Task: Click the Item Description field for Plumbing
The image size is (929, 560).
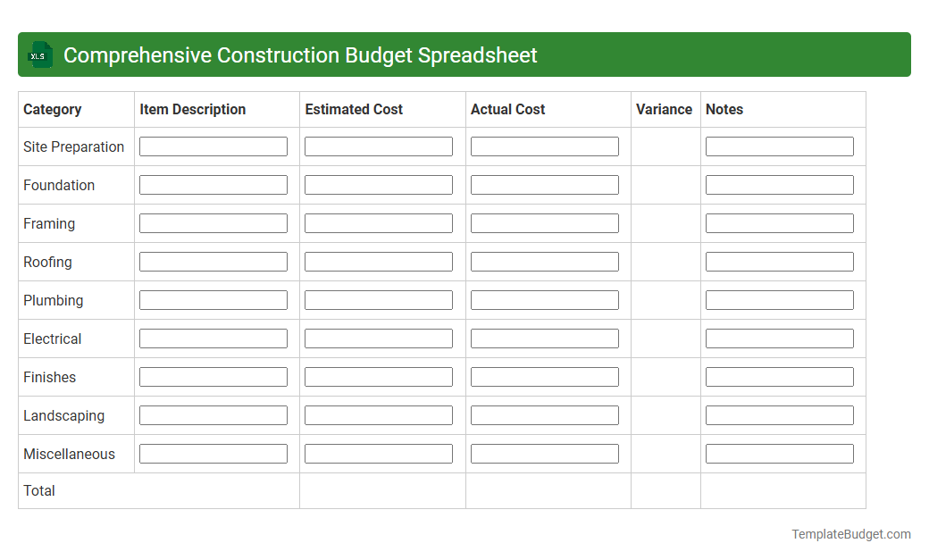Action: click(x=213, y=299)
